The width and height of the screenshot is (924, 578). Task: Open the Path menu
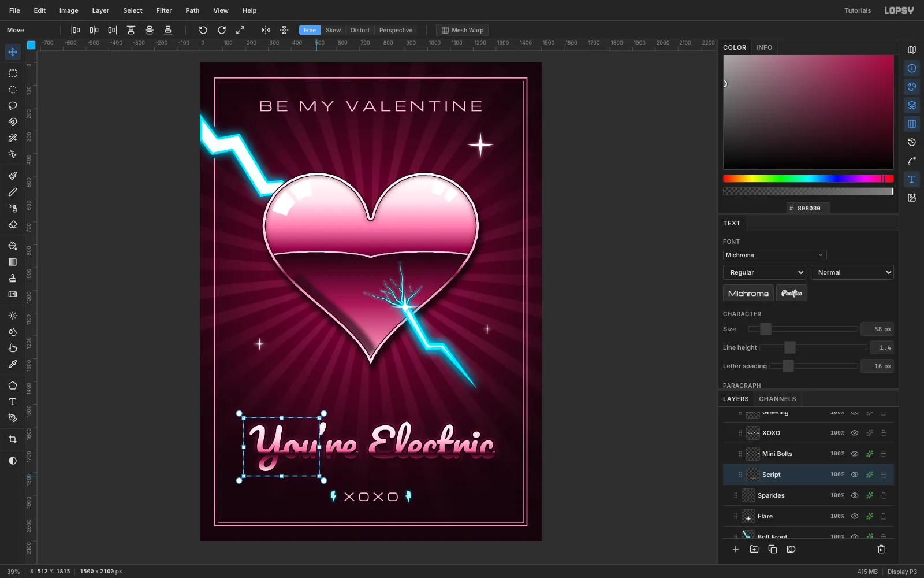pos(192,10)
